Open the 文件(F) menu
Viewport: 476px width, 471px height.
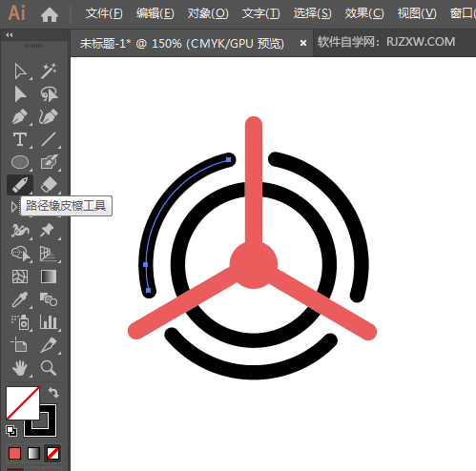(x=104, y=13)
